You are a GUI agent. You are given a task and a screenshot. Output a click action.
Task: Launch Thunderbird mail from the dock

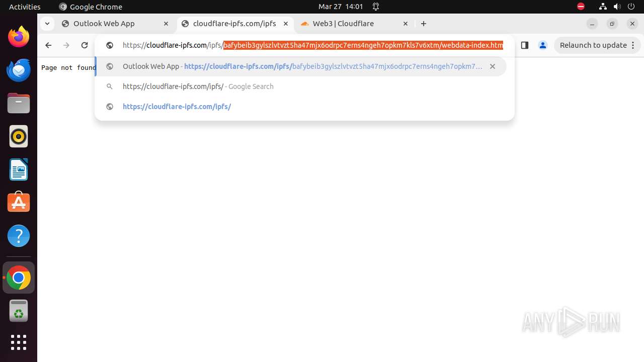pos(19,70)
